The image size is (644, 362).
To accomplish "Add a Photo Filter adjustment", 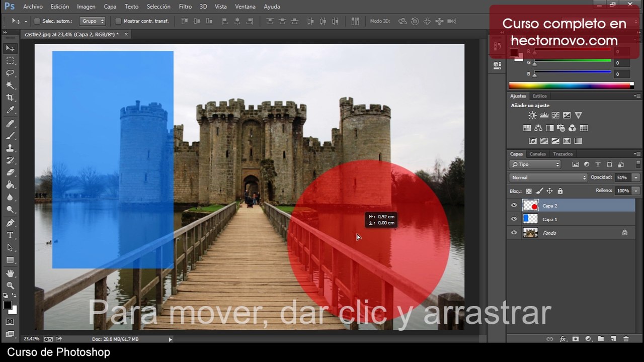I will pyautogui.click(x=561, y=128).
